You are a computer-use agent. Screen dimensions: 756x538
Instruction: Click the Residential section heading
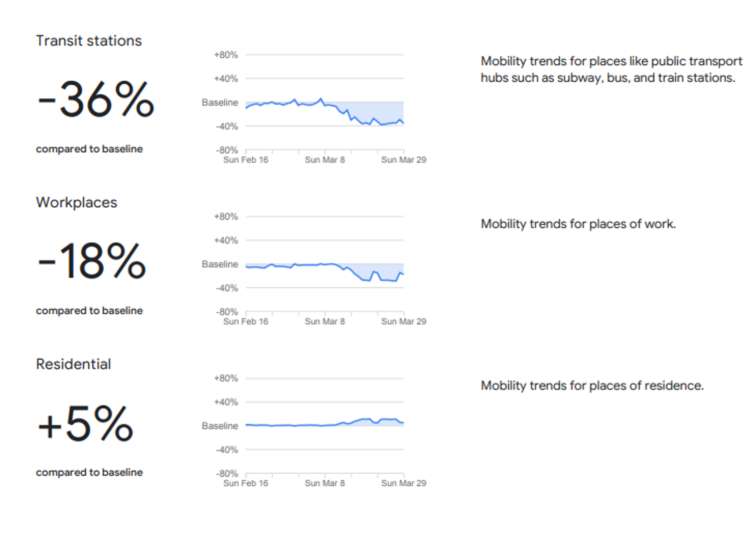coord(73,364)
